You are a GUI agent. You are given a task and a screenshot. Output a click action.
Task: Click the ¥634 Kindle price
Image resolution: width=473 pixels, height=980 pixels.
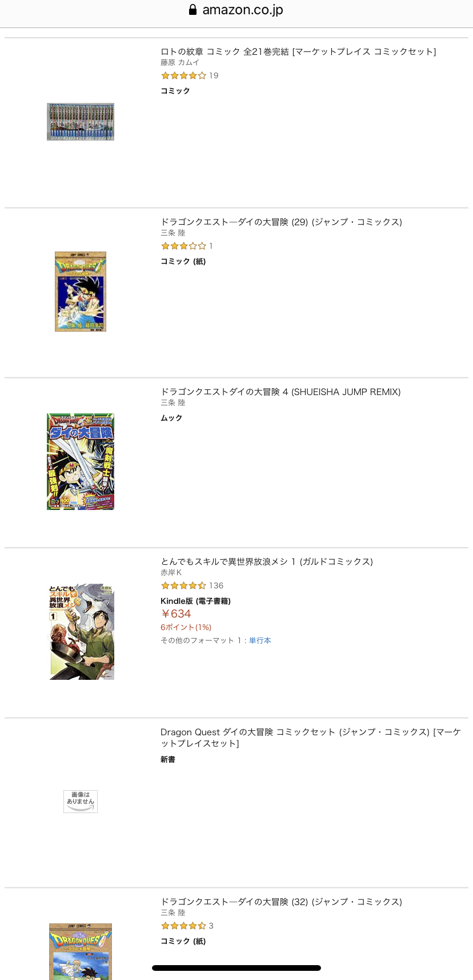(x=176, y=614)
